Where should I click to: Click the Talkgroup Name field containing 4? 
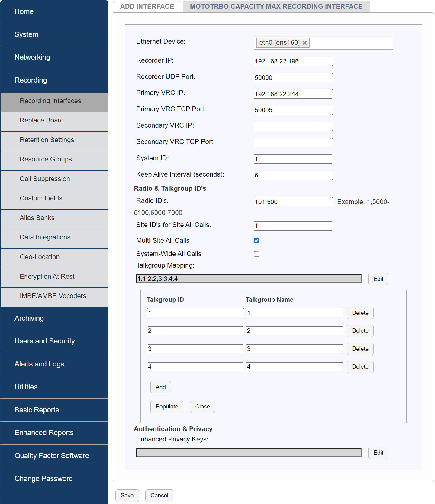point(295,367)
